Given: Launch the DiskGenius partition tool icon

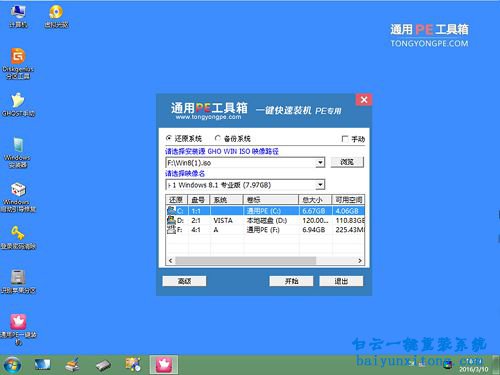Looking at the screenshot, I should pyautogui.click(x=18, y=63).
